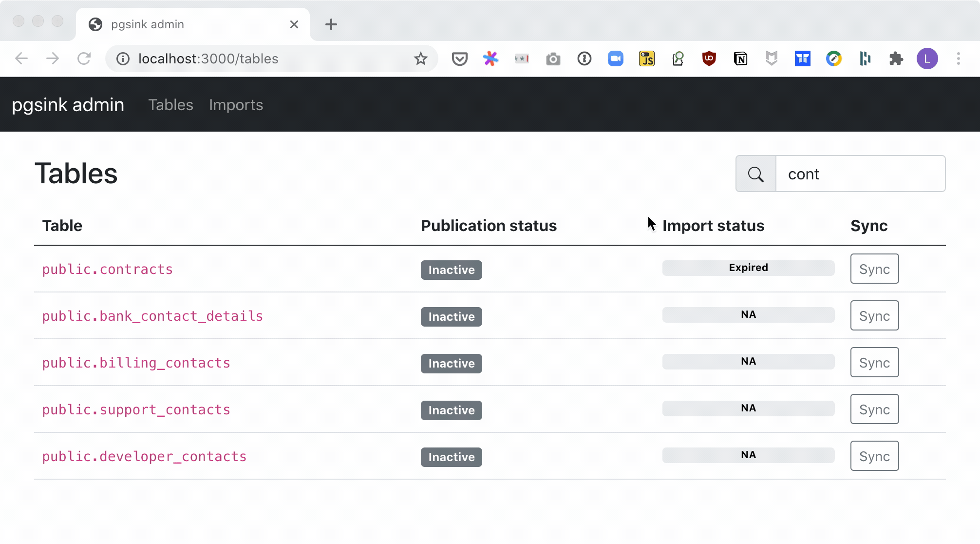The height and width of the screenshot is (544, 980).
Task: Click the camera screenshot extension icon
Action: click(x=553, y=59)
